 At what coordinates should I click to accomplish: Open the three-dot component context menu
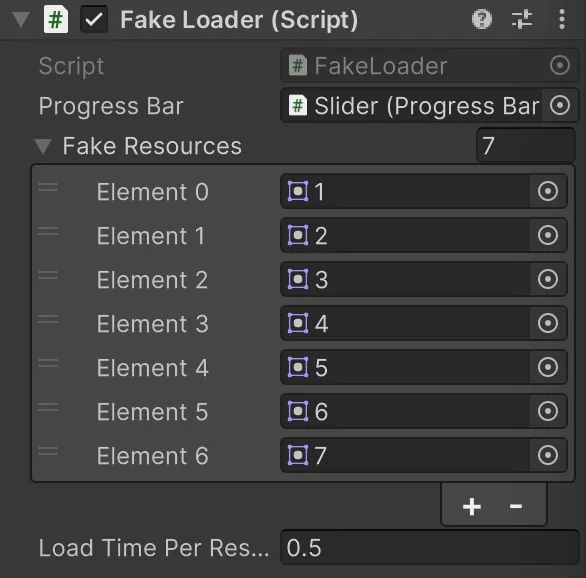(x=561, y=19)
